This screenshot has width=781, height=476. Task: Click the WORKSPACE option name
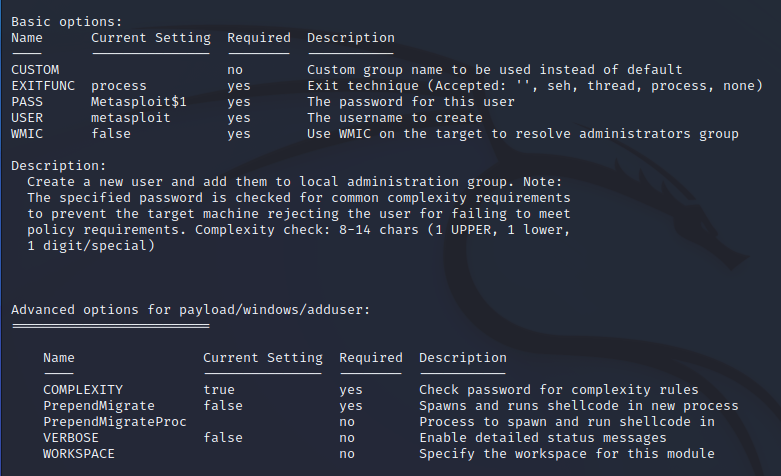pos(79,454)
